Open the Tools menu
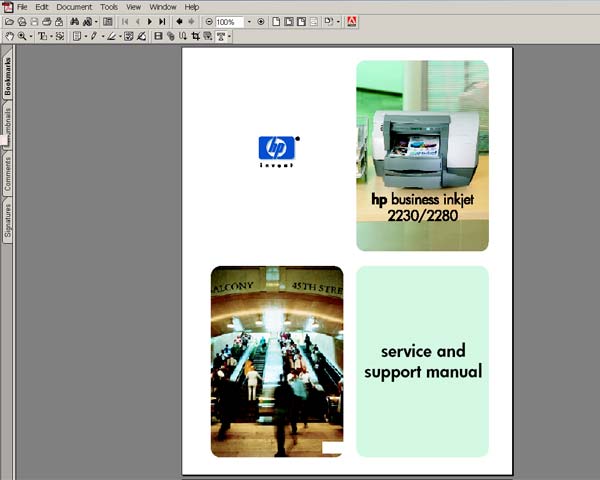Image resolution: width=600 pixels, height=480 pixels. [109, 7]
